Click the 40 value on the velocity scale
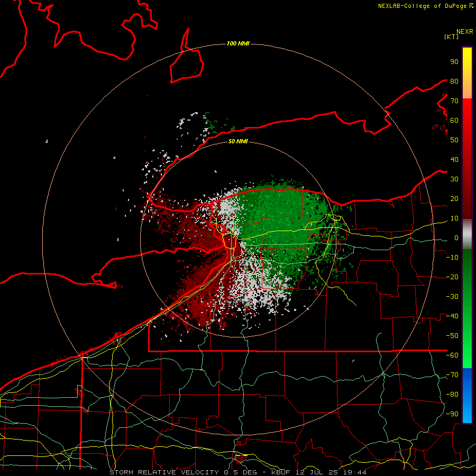 [x=454, y=159]
